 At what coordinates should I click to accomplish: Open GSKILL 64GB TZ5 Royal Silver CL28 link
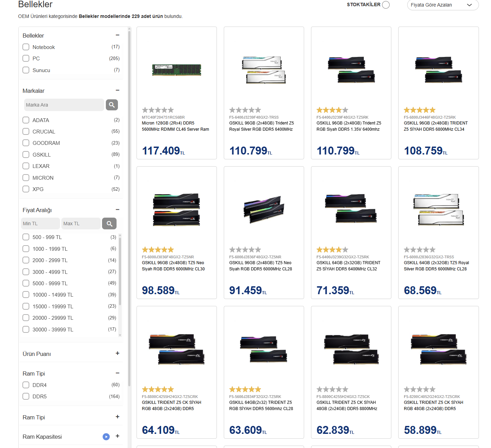click(437, 266)
